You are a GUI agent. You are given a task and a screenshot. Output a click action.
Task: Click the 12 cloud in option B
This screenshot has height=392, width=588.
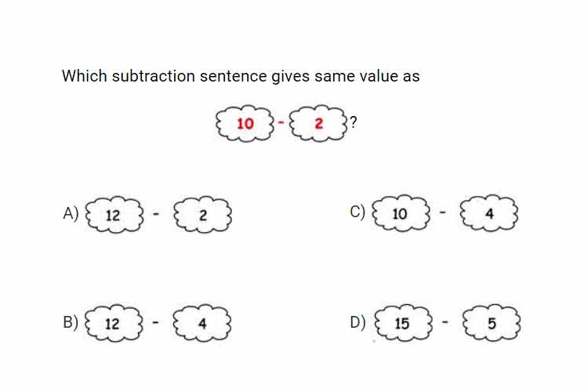tap(114, 322)
